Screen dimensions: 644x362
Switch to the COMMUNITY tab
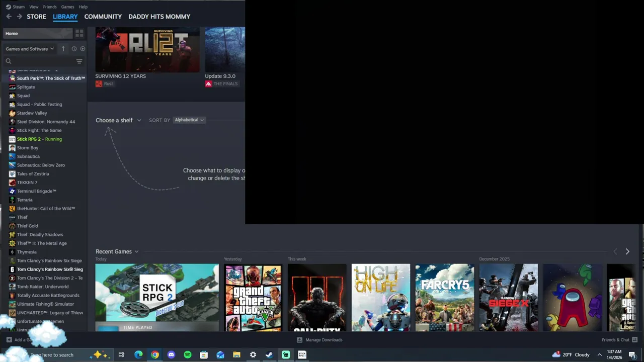point(103,17)
